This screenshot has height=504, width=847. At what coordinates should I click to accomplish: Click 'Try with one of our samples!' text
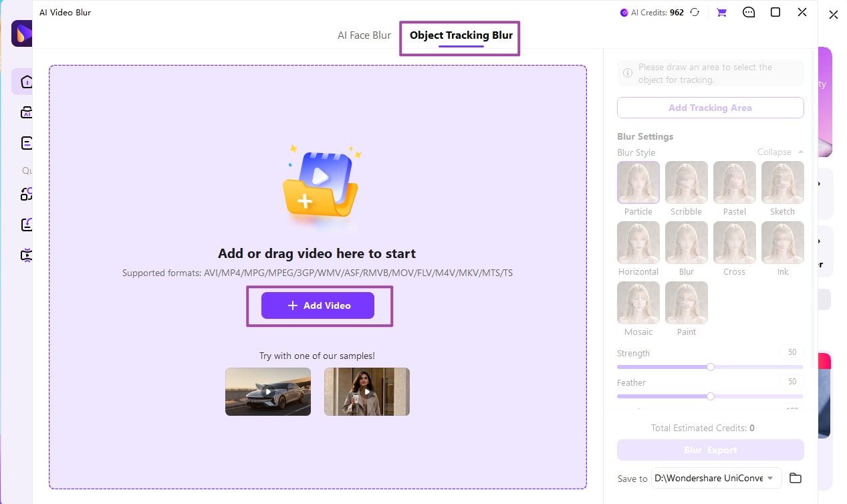317,356
